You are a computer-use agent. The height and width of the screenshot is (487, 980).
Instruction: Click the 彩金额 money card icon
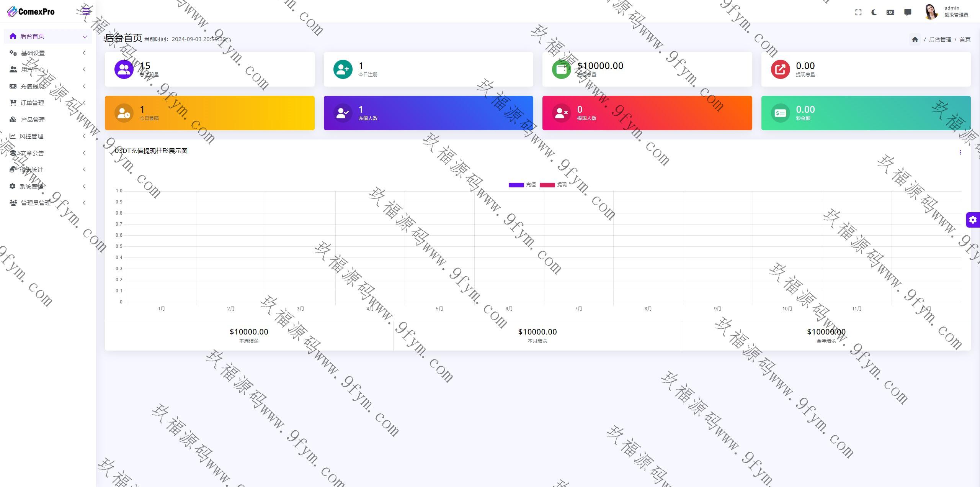point(780,113)
